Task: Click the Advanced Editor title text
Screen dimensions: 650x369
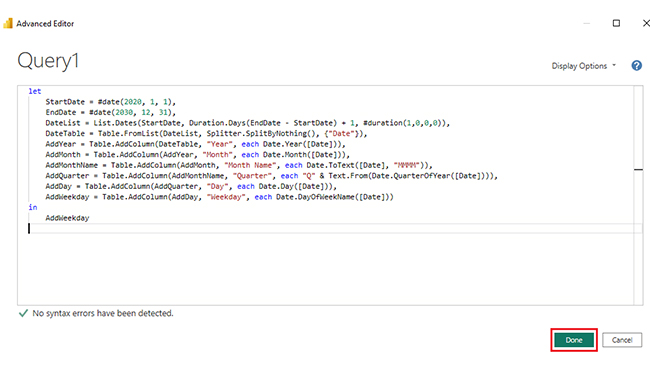Action: point(45,24)
